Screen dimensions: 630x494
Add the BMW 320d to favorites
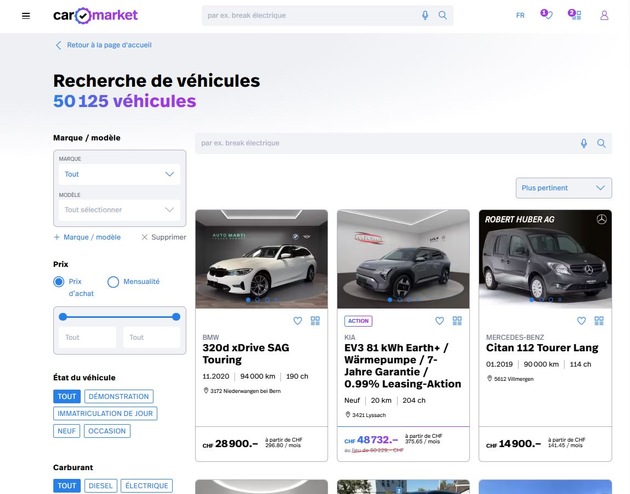click(297, 321)
